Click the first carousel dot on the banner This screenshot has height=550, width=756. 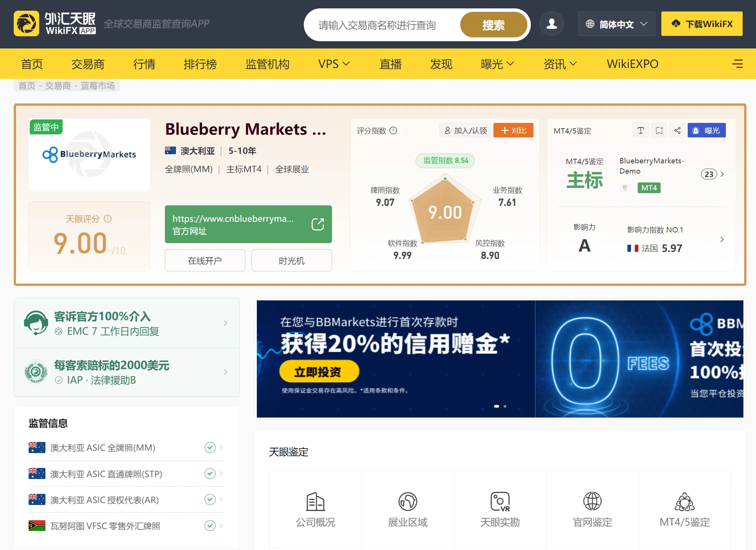click(x=496, y=406)
